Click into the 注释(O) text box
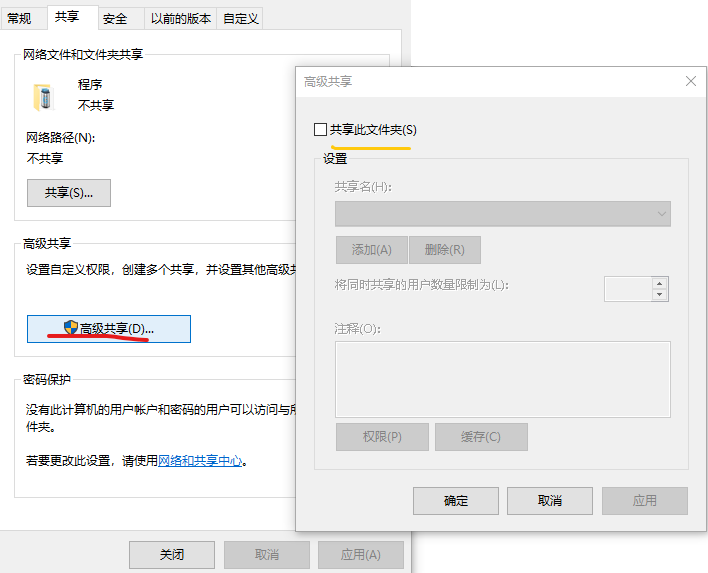The width and height of the screenshot is (708, 573). [x=503, y=379]
